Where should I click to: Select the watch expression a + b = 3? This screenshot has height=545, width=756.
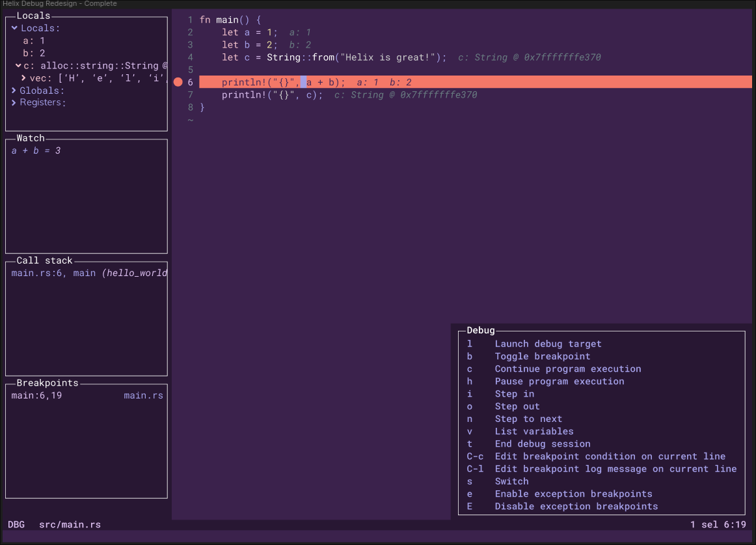click(36, 150)
